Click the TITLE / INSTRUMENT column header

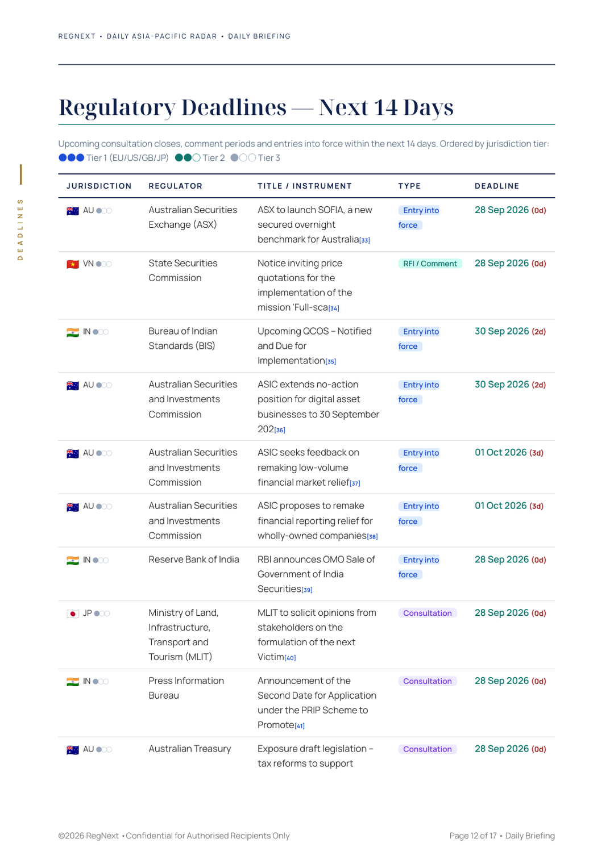tap(305, 186)
